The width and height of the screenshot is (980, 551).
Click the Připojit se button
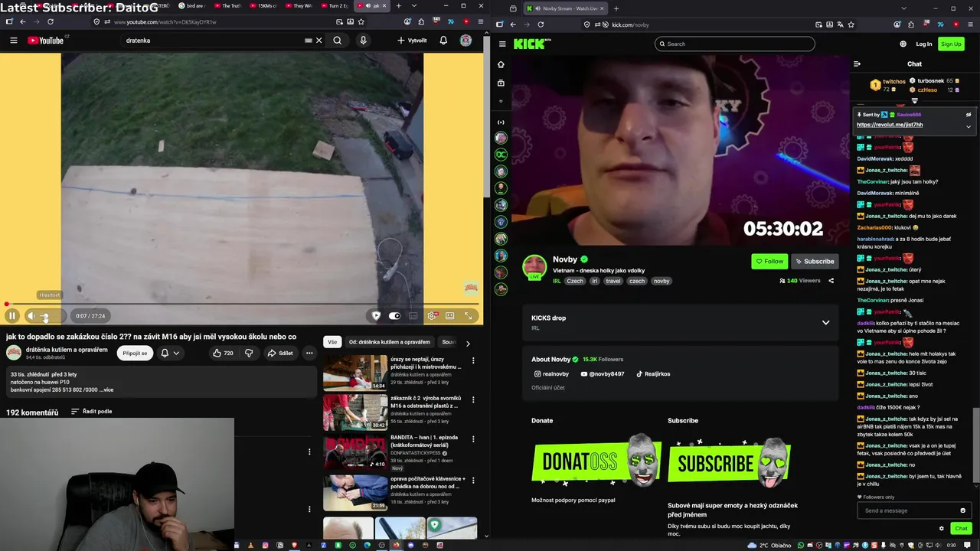(x=135, y=353)
